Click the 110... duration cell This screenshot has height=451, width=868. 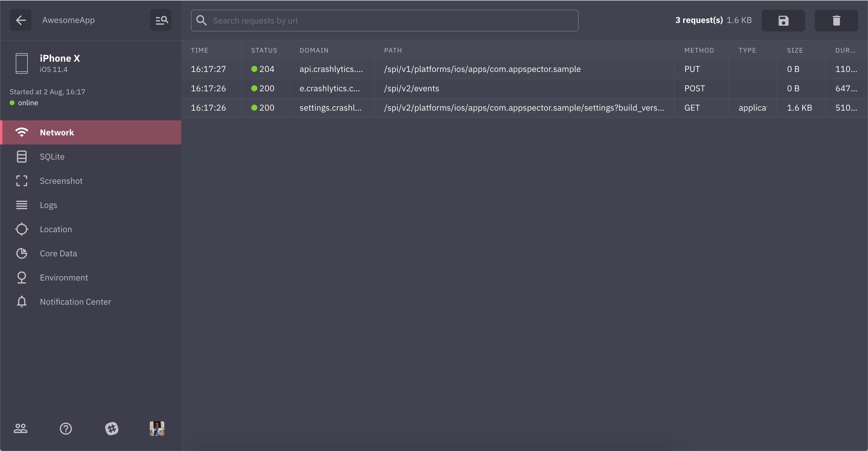846,69
